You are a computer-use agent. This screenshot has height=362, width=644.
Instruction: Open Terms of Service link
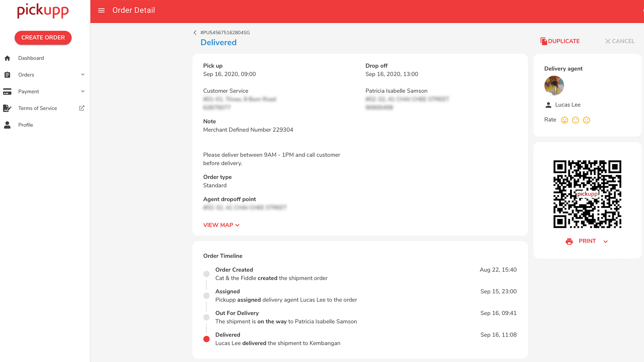click(38, 108)
